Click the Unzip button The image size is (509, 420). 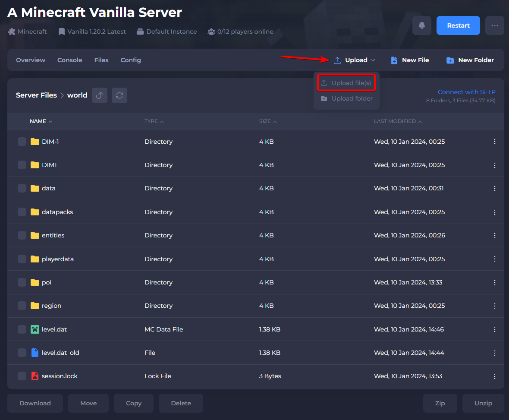[x=483, y=403]
